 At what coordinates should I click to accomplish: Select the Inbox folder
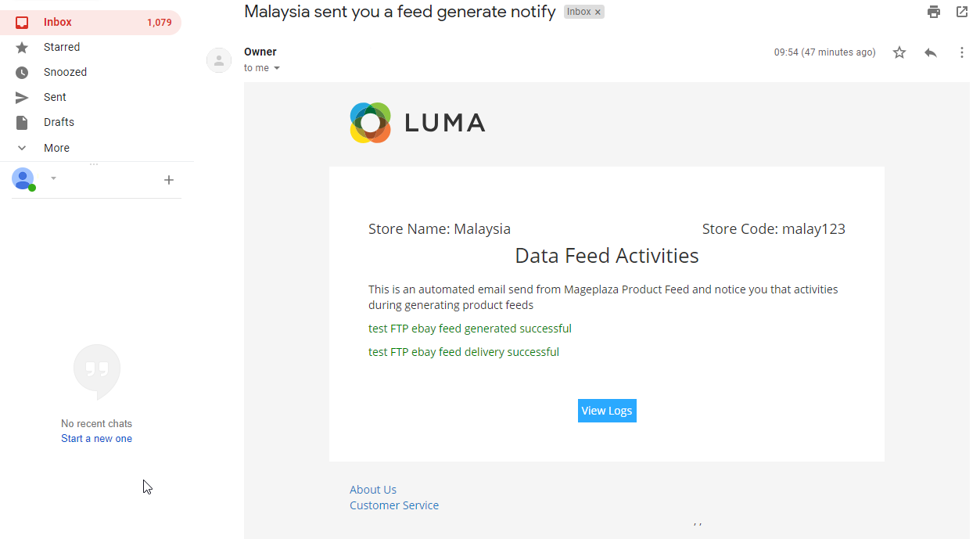coord(58,22)
